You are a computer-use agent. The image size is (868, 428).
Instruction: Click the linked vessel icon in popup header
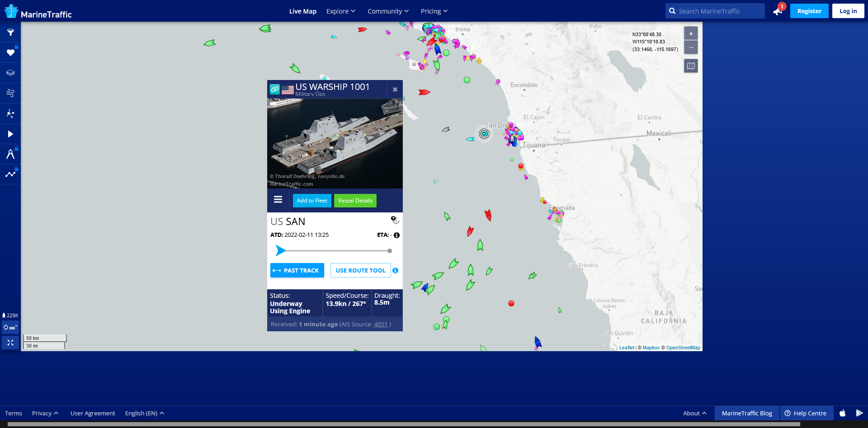275,89
